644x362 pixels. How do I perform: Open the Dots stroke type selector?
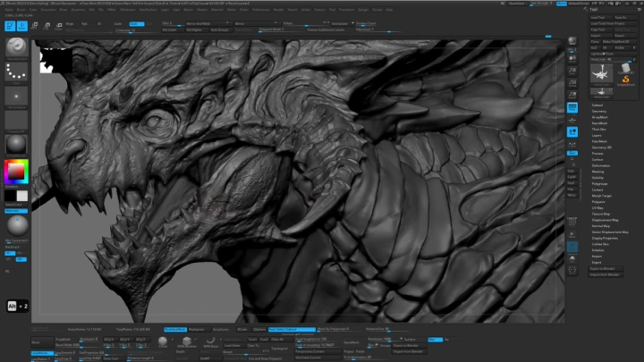(16, 73)
